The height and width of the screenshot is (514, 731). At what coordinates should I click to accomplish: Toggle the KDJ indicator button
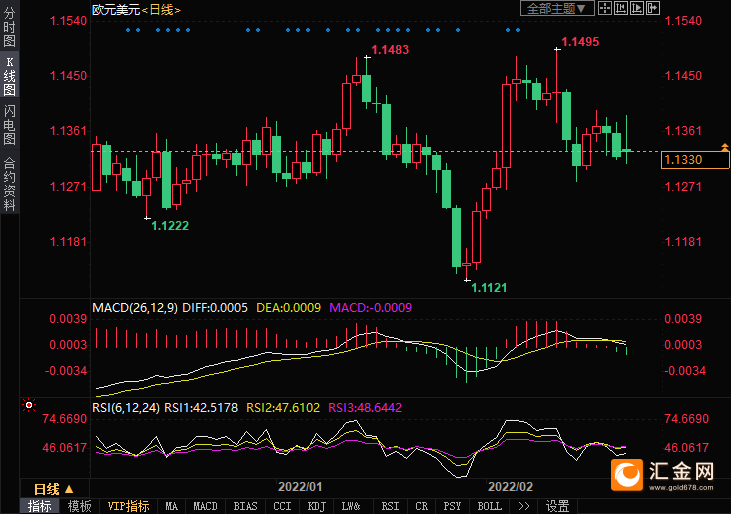click(x=316, y=506)
